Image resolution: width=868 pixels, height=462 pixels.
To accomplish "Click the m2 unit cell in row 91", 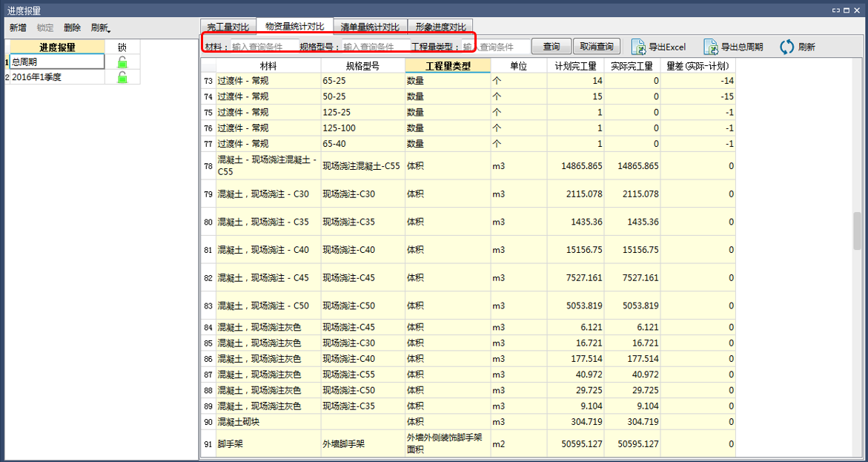I will pos(519,443).
